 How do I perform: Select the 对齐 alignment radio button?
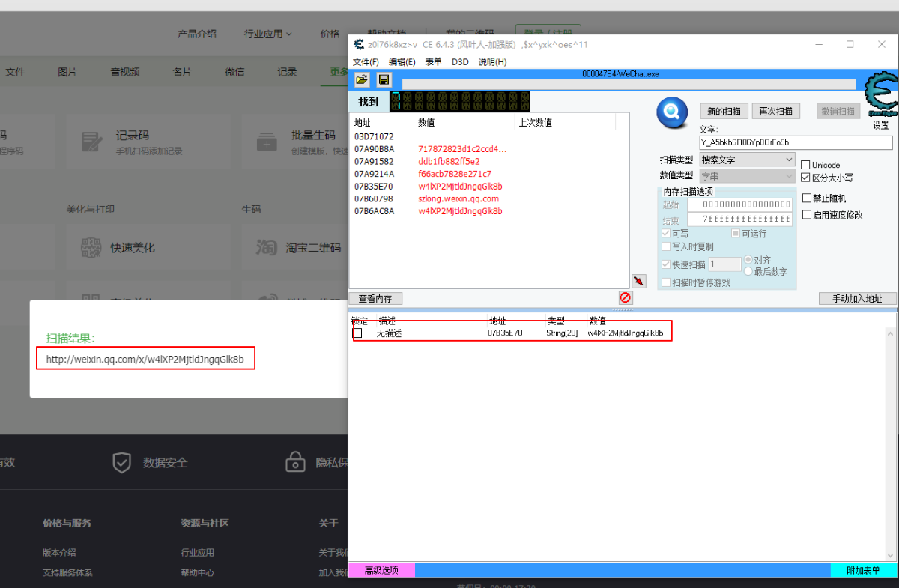[x=748, y=260]
